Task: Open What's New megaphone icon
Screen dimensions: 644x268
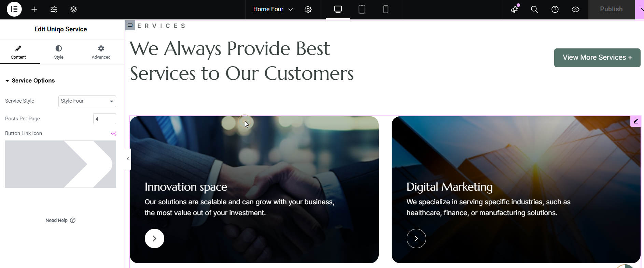Action: (x=515, y=10)
